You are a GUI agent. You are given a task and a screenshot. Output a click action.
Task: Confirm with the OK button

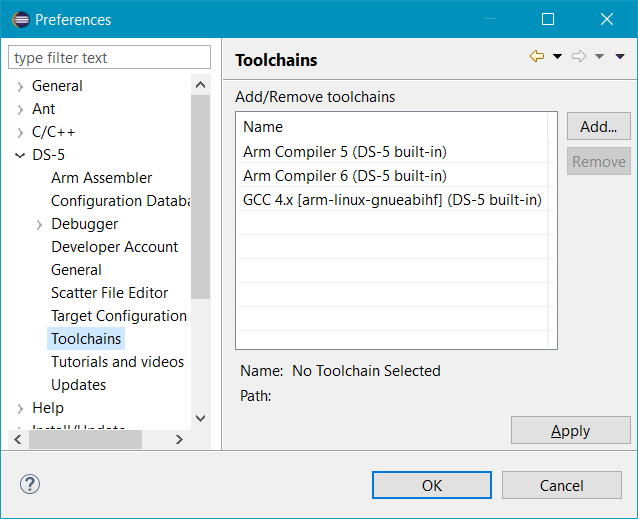[431, 485]
